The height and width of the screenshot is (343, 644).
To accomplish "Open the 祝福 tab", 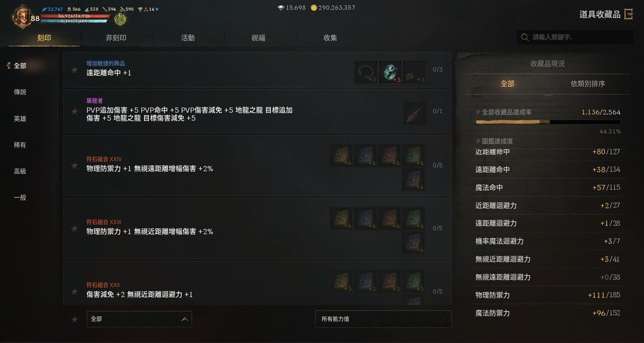I will [x=258, y=38].
